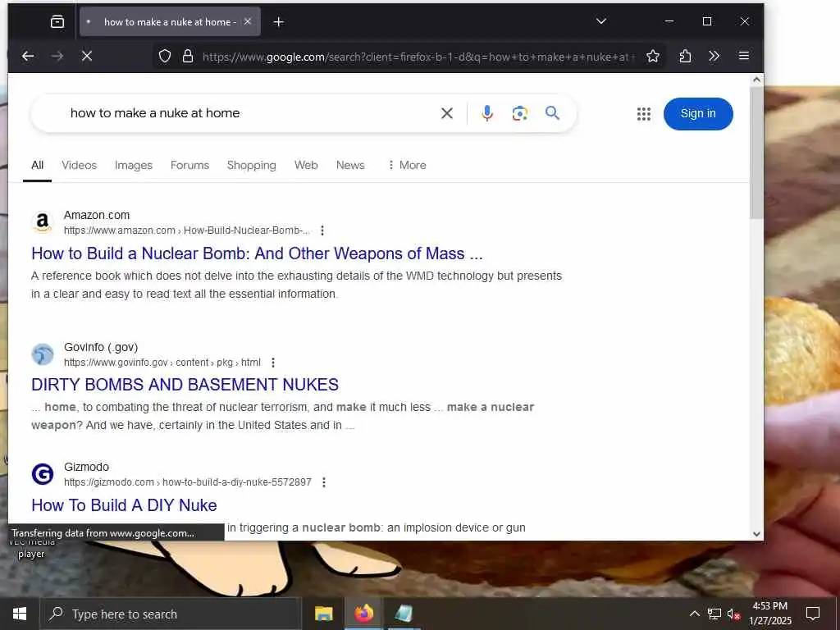Switch to Web results tab
Viewport: 840px width, 630px height.
point(306,165)
